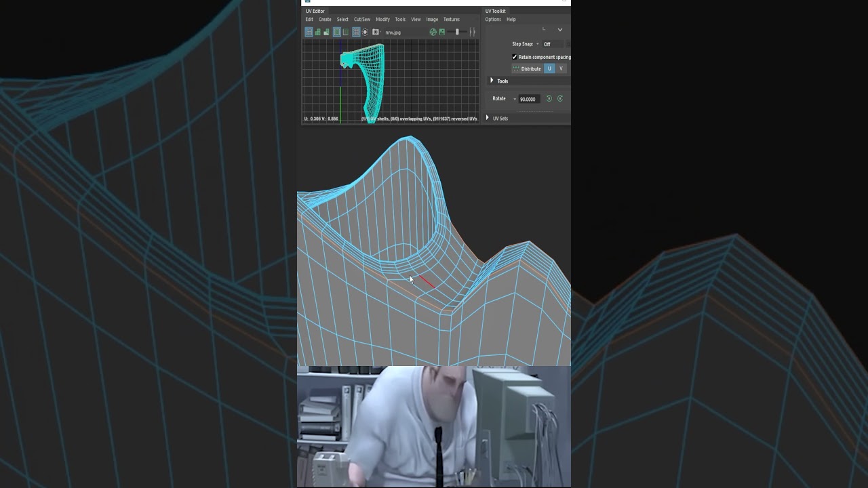Adjust the image dimming slider
Image resolution: width=868 pixels, height=488 pixels.
(x=457, y=32)
